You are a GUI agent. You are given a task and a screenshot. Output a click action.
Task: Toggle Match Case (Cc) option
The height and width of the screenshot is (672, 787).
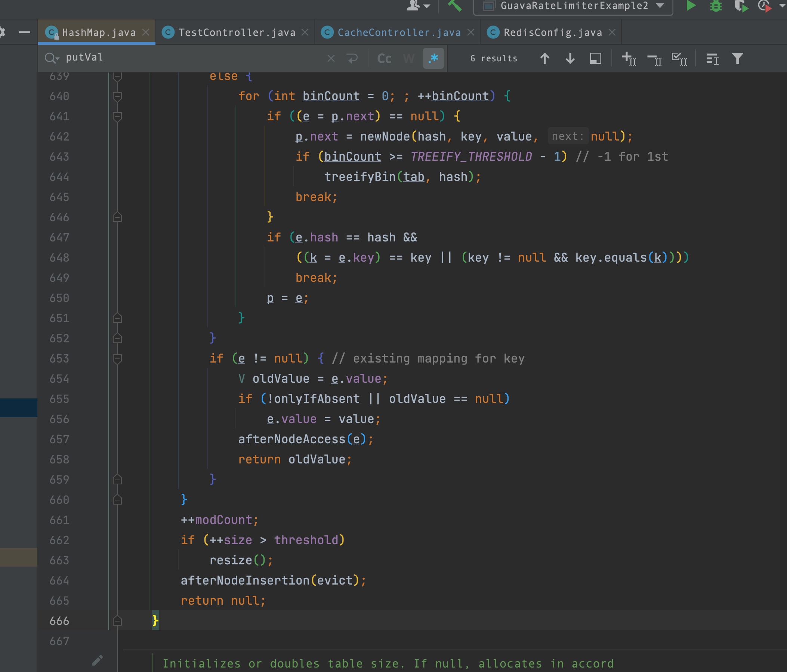tap(384, 59)
